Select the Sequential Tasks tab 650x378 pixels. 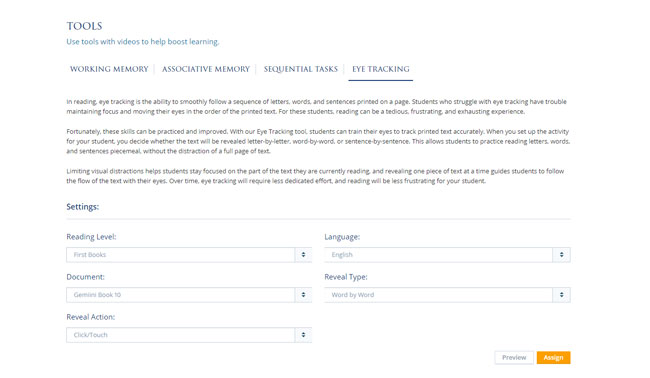301,69
